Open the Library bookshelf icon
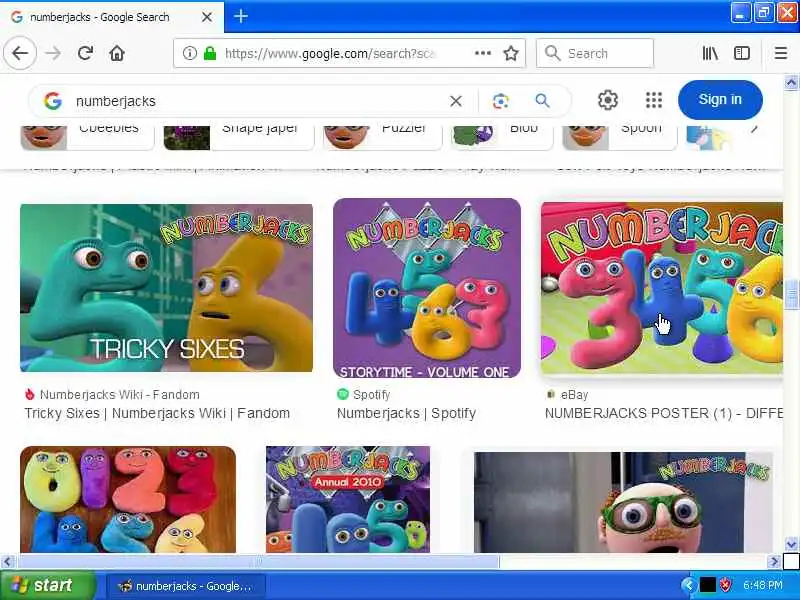This screenshot has width=800, height=600. tap(710, 53)
